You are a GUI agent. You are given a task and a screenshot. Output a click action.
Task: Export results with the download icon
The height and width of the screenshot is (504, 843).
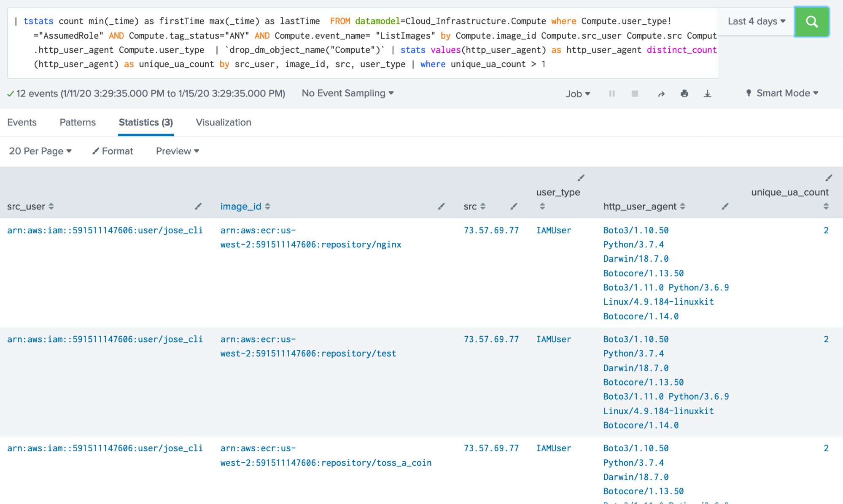pyautogui.click(x=708, y=94)
